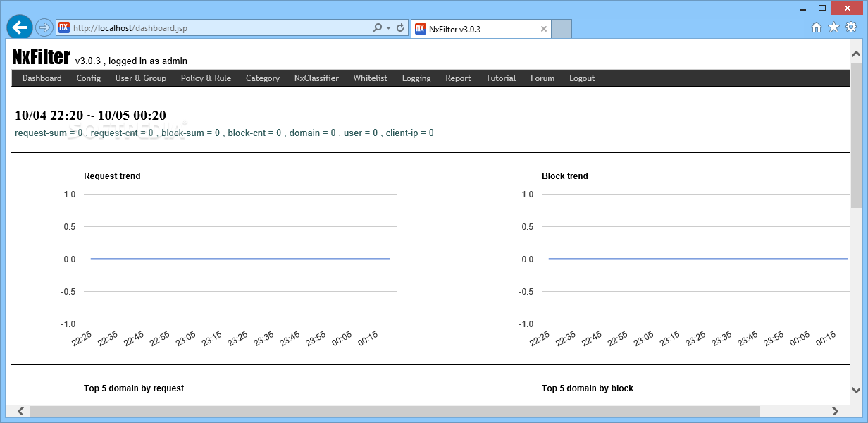
Task: Open the Policy & Rule menu
Action: [x=206, y=78]
